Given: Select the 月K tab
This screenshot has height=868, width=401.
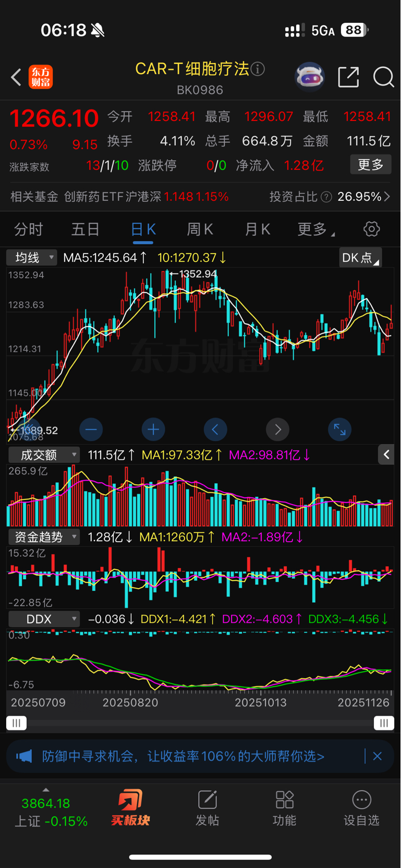Looking at the screenshot, I should click(x=258, y=229).
